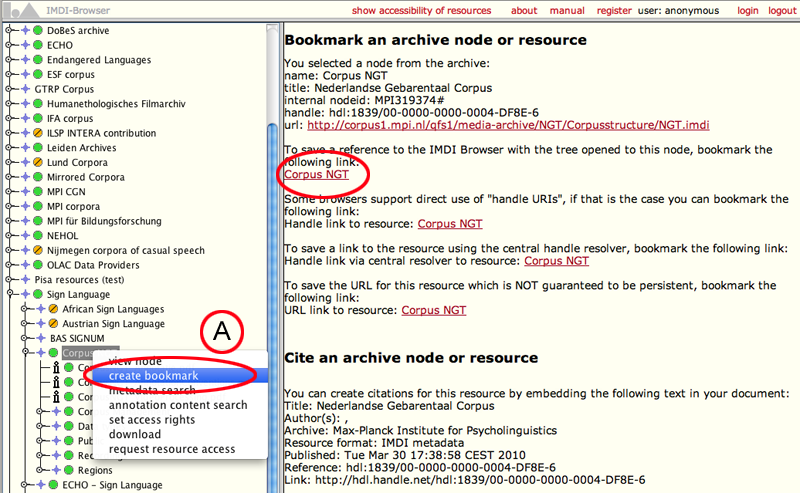
Task: Click the ESF corpus green status icon
Action: [38, 74]
